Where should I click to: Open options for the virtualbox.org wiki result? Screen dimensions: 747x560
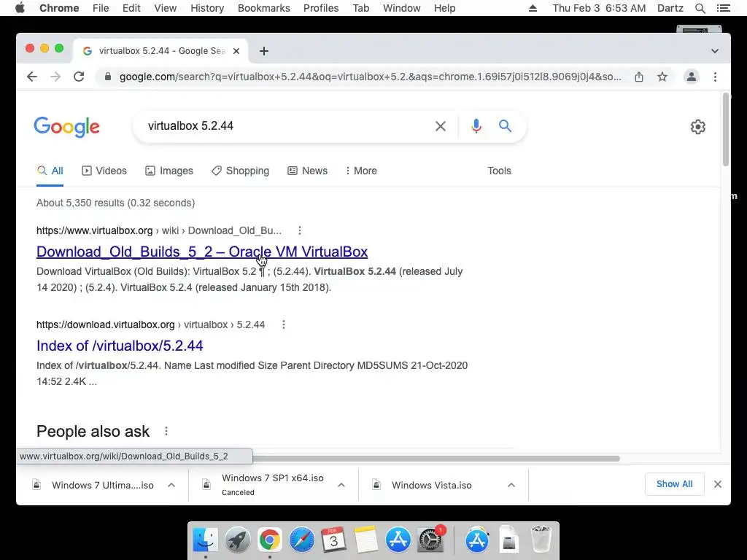[x=300, y=230]
